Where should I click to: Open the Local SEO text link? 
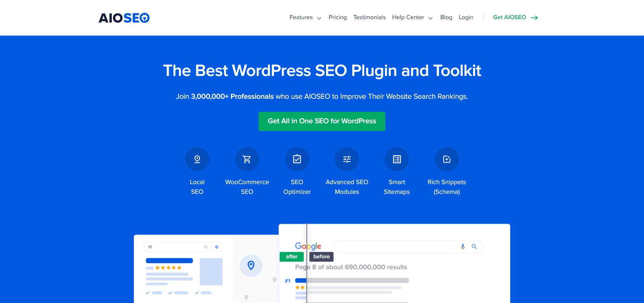pos(197,187)
